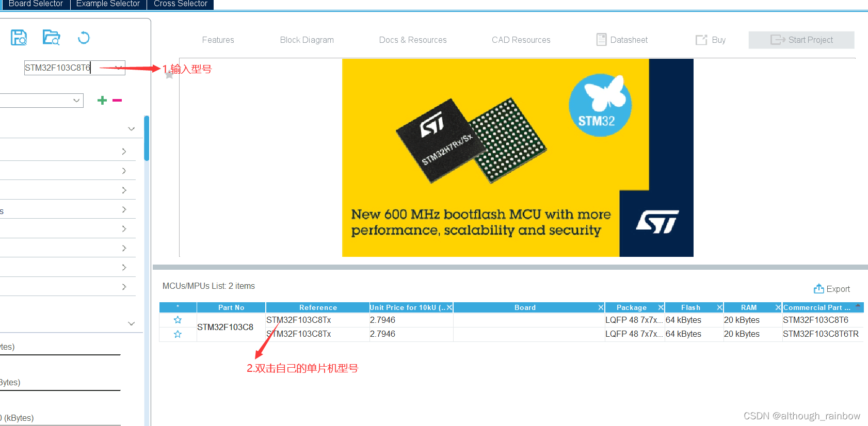Collapse the memory section down chevron
Viewport: 868px width, 426px height.
click(131, 323)
